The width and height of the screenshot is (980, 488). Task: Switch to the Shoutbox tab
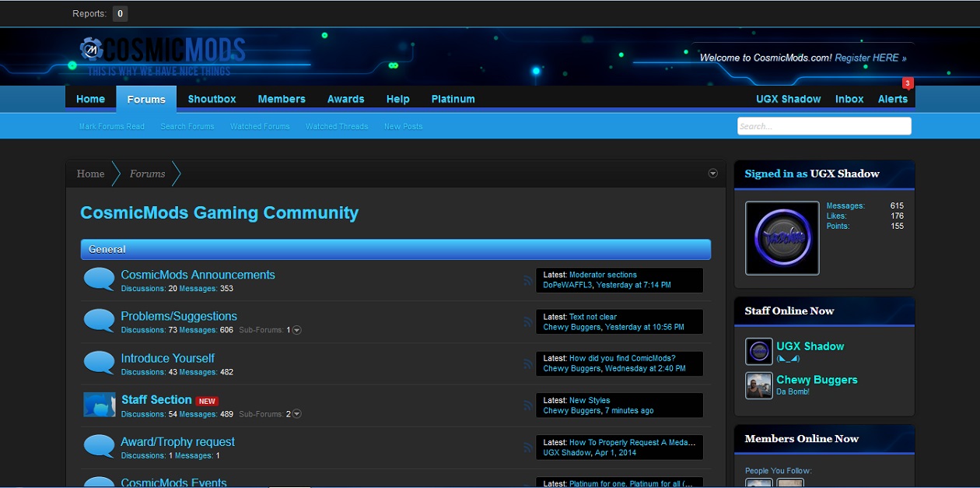click(x=212, y=99)
